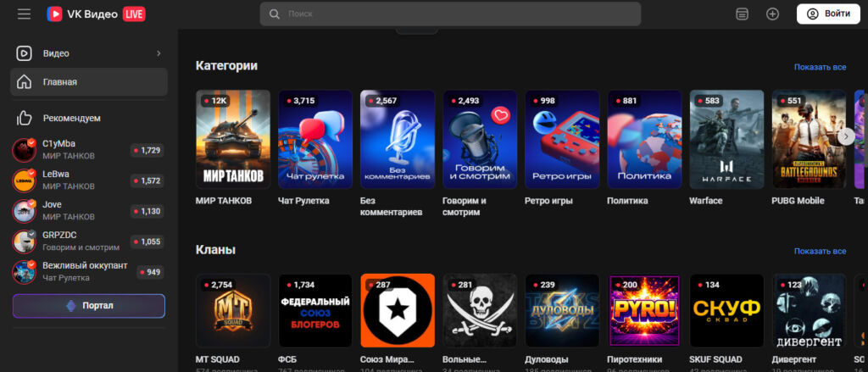The image size is (868, 372).
Task: Open Jove channel avatar
Action: tap(24, 211)
